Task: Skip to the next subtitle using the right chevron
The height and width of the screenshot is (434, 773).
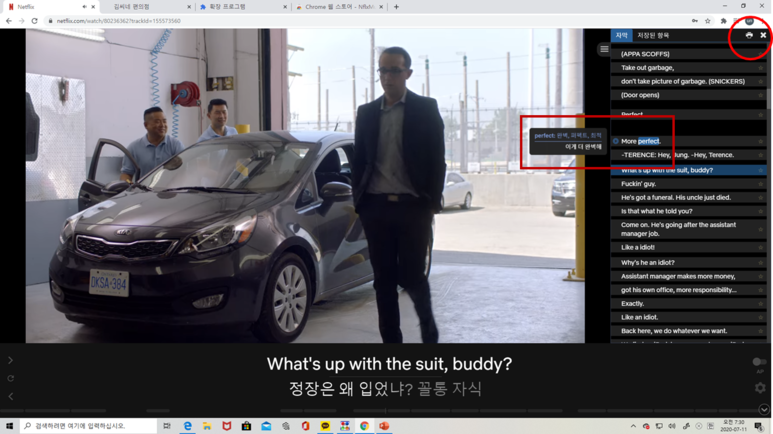Action: [x=10, y=361]
